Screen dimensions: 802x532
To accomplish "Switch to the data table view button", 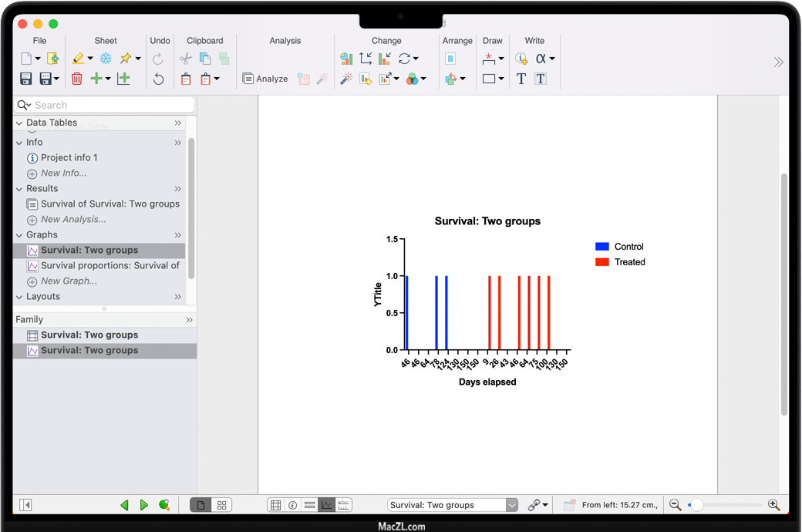I will click(275, 505).
